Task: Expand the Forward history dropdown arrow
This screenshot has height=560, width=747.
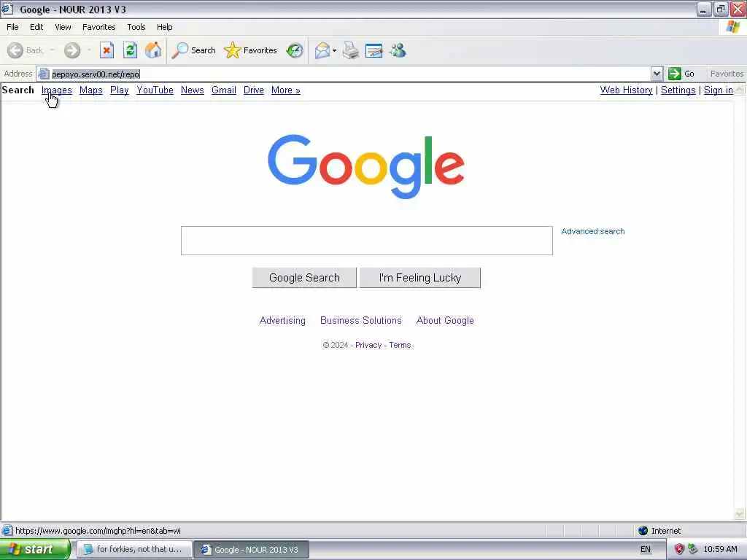Action: [89, 50]
